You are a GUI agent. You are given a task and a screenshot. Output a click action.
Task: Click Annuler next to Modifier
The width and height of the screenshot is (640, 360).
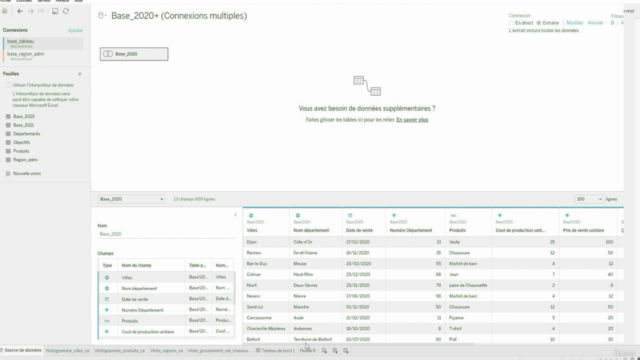pyautogui.click(x=595, y=23)
